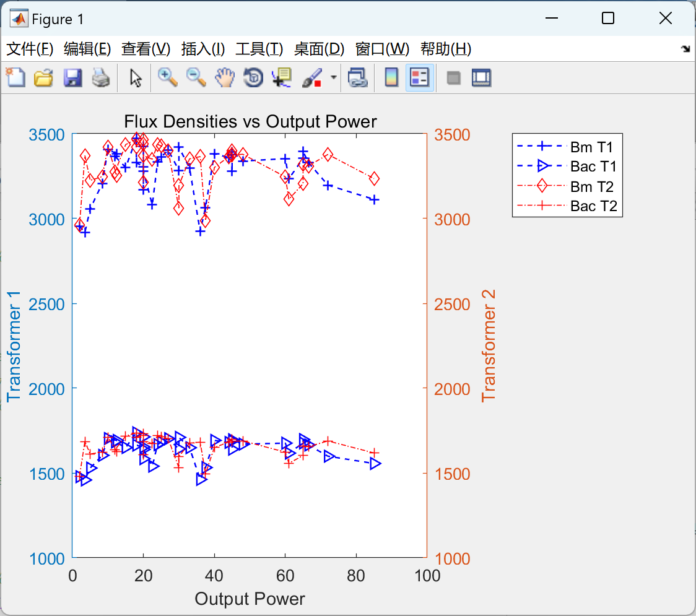Screen dimensions: 696x616
Task: Maximize the Figure 1 window
Action: point(607,18)
